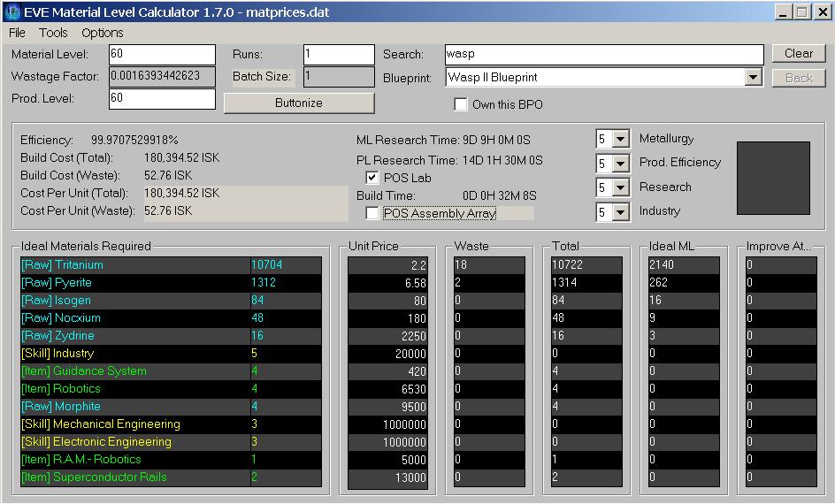This screenshot has width=835, height=504.
Task: Select the [Raw] Pyerite row
Action: (x=171, y=283)
